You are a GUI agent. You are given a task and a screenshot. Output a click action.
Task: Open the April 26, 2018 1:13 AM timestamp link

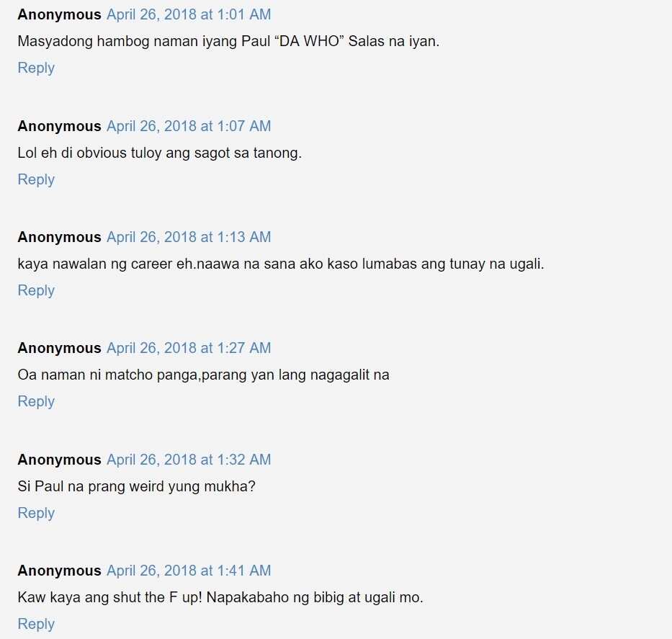click(189, 237)
